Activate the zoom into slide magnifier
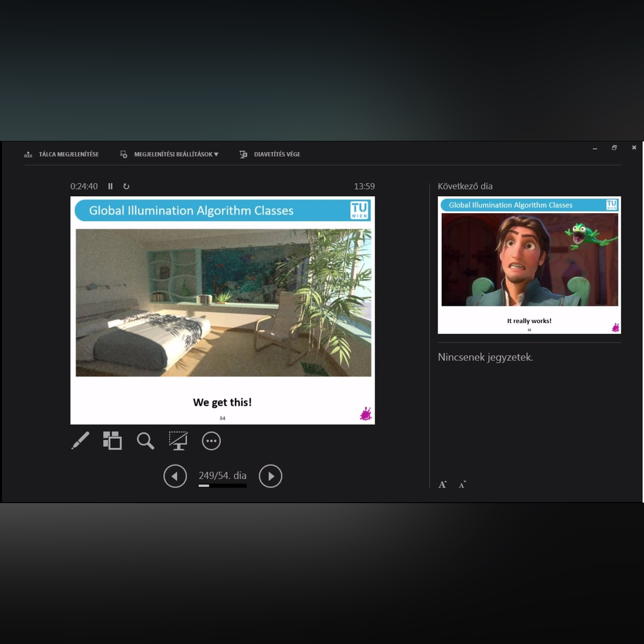The image size is (644, 644). (x=146, y=441)
